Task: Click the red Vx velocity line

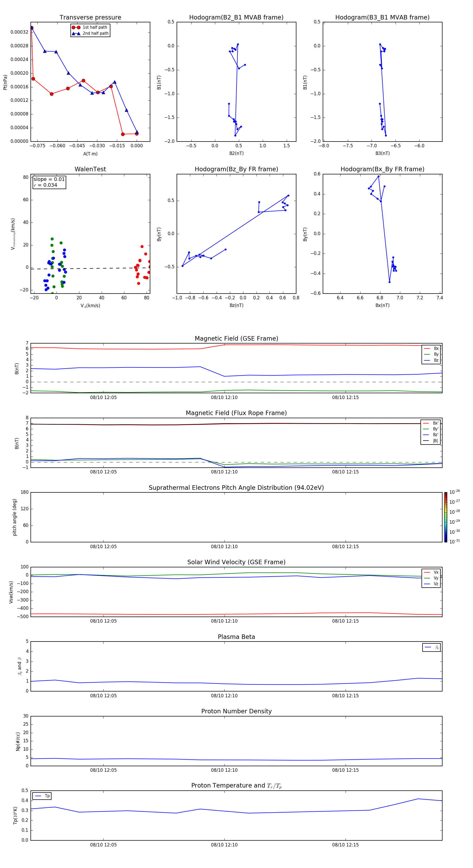Action: point(236,614)
